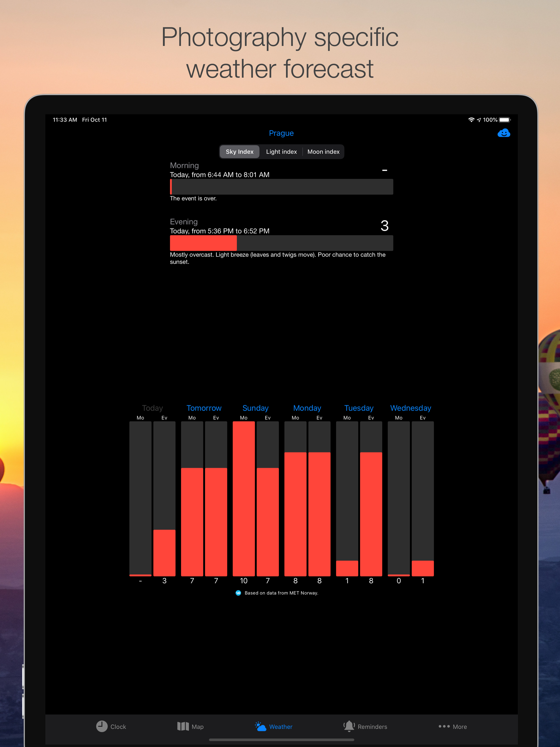Switch to Light index
This screenshot has height=747, width=560.
tap(281, 152)
